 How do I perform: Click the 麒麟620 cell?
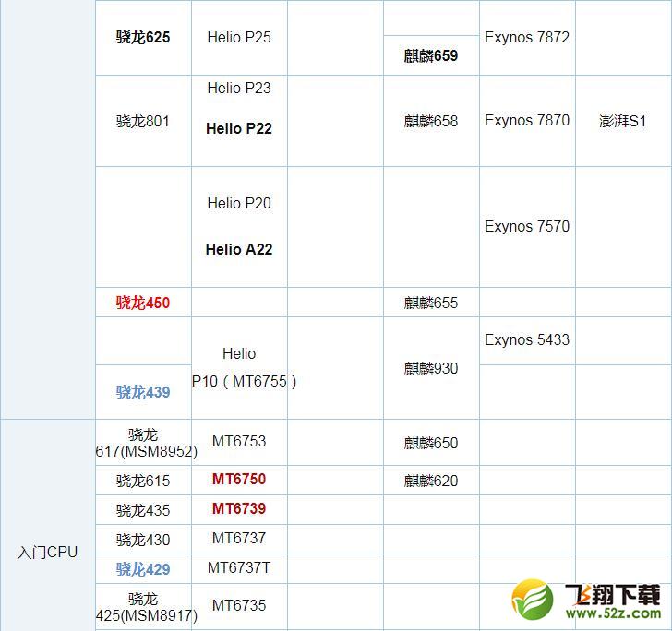[x=431, y=481]
